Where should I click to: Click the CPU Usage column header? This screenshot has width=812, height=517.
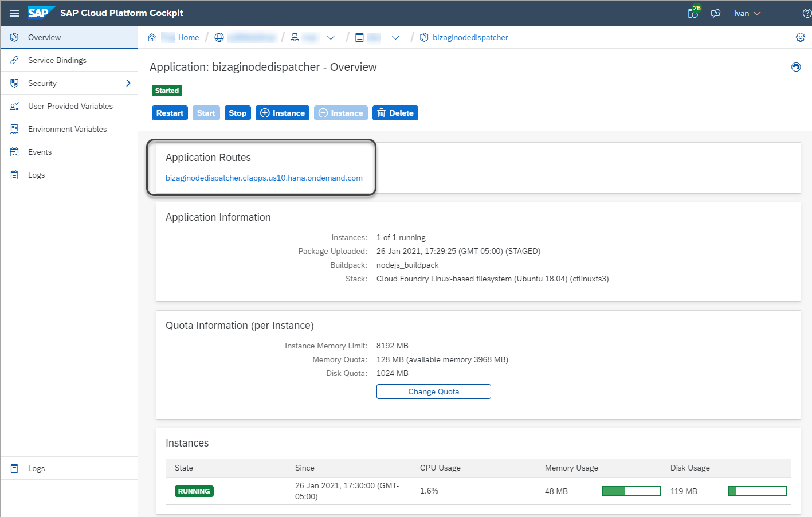pos(440,468)
